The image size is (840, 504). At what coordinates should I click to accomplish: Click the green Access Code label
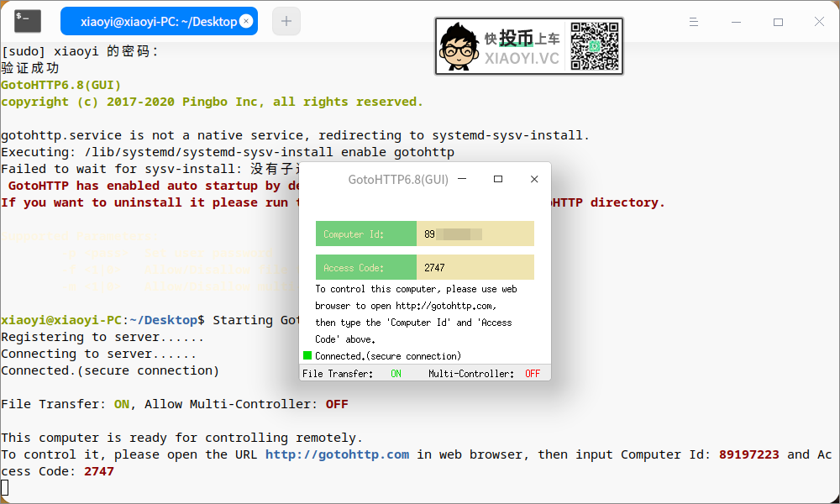pyautogui.click(x=366, y=267)
